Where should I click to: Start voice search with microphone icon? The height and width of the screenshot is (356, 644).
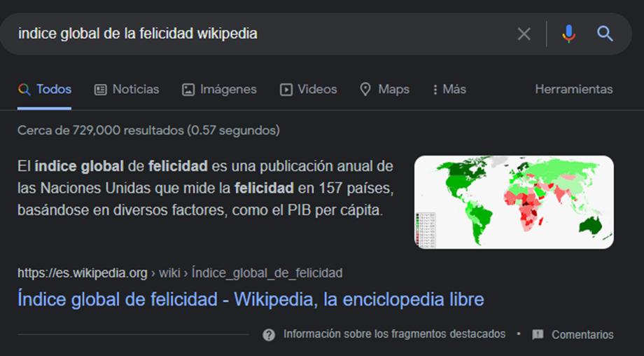[569, 34]
